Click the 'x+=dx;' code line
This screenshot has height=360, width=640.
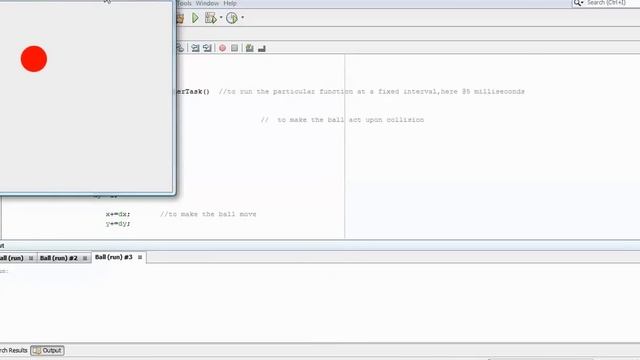[x=118, y=214]
